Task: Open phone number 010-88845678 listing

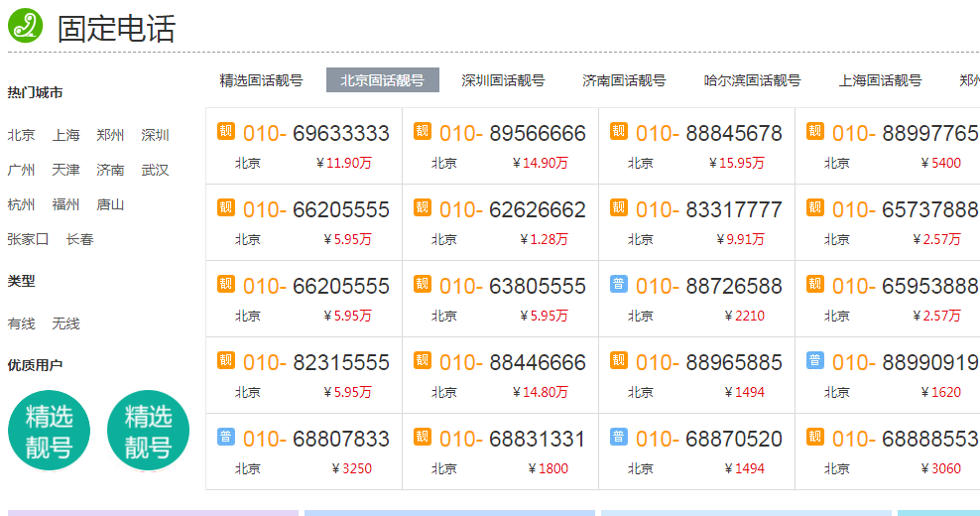Action: pyautogui.click(x=708, y=133)
